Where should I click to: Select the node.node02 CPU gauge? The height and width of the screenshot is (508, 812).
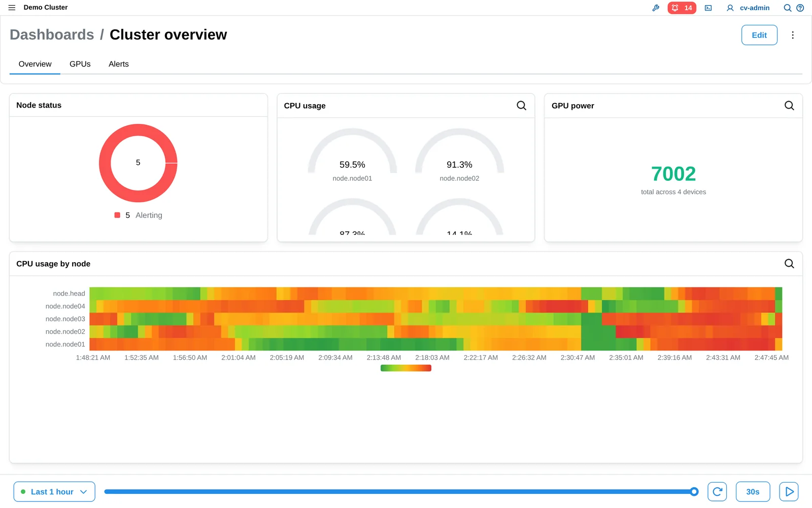click(x=459, y=155)
